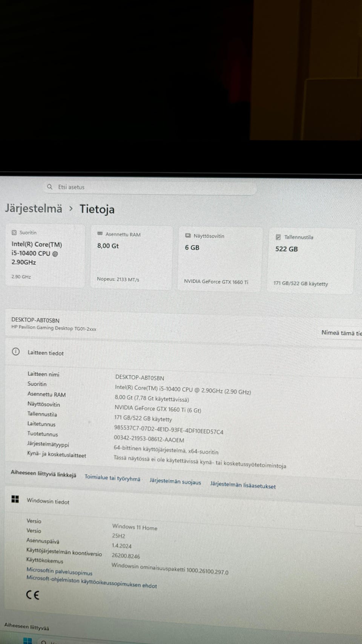Open Microsoft-ohjelmiston käyttöoikeussopimuksen ehdot link
The height and width of the screenshot is (644, 362).
click(92, 581)
